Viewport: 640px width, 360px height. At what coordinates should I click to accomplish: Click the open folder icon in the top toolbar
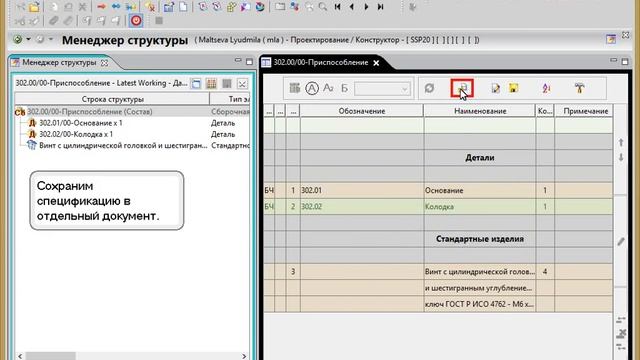(x=35, y=7)
